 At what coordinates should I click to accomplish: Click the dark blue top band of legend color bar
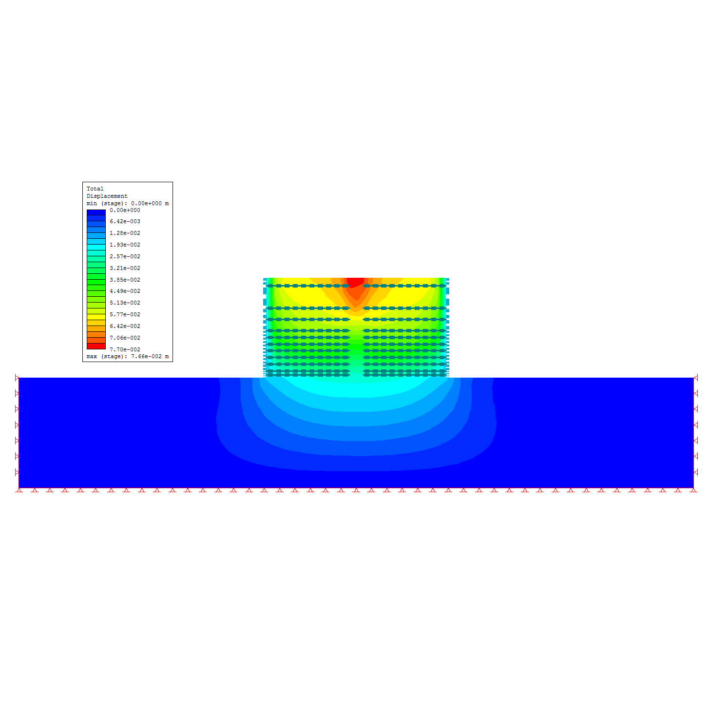(96, 212)
